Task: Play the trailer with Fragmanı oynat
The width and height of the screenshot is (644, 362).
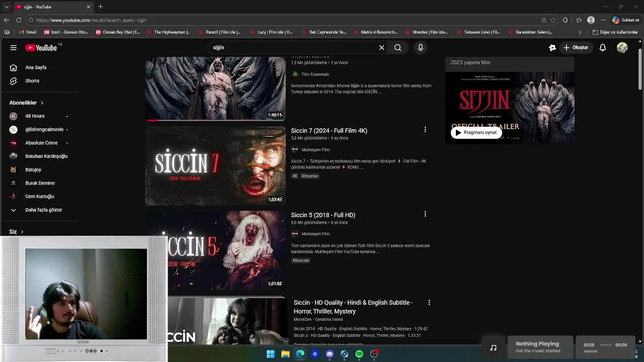Action: [476, 133]
